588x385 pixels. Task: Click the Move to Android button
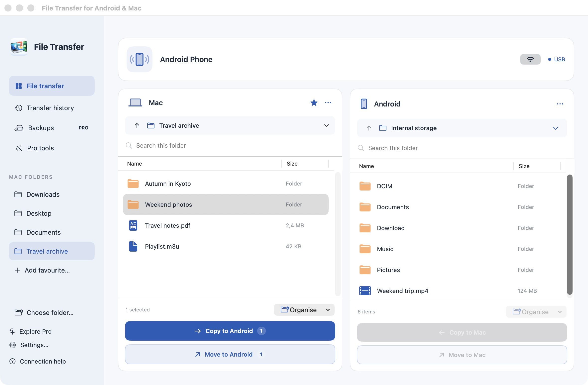point(230,354)
